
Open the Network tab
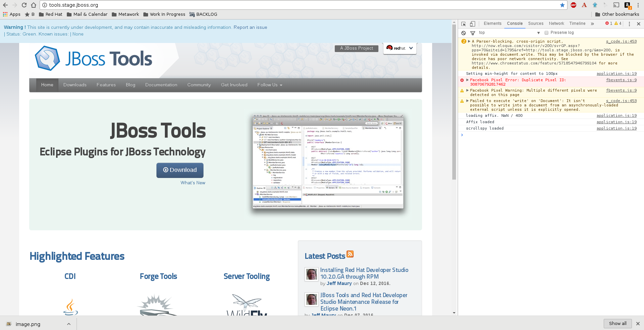[556, 23]
